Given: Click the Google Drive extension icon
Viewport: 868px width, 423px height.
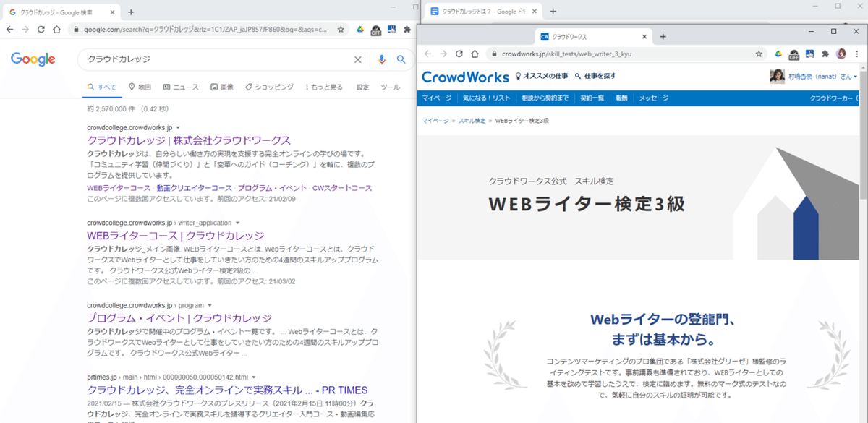Looking at the screenshot, I should point(778,54).
